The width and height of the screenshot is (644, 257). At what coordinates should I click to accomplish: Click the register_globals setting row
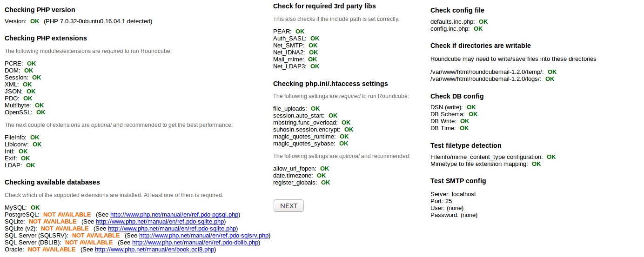pyautogui.click(x=302, y=182)
